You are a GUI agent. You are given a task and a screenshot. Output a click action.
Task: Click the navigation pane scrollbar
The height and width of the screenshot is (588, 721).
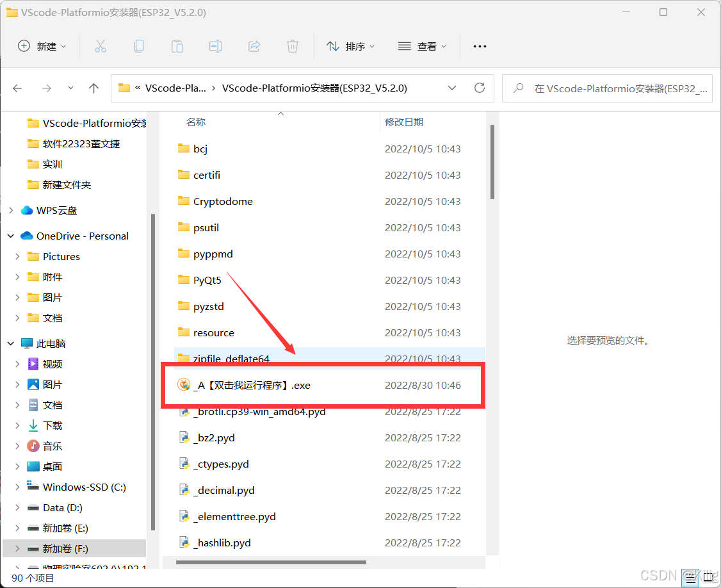click(x=152, y=372)
